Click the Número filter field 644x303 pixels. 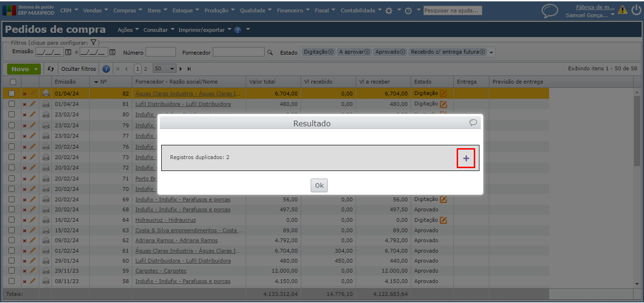161,52
